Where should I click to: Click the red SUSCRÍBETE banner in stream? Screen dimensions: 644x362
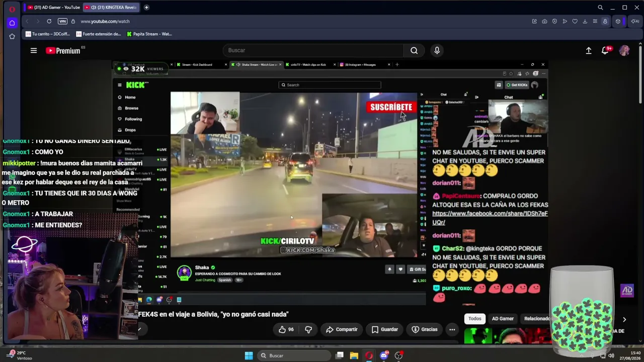tap(391, 107)
